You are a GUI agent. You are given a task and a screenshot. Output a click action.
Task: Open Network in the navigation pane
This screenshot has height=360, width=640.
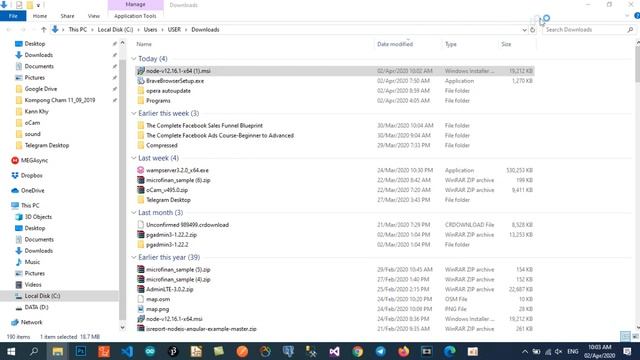pos(27,322)
